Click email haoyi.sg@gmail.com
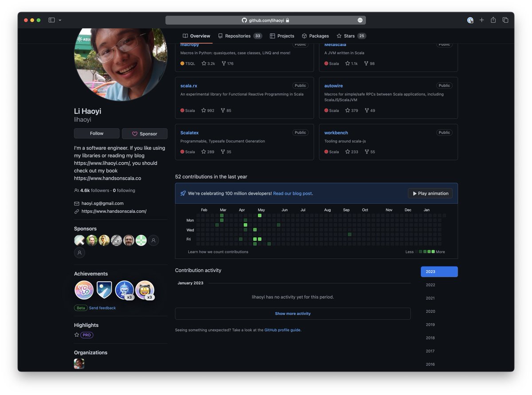The height and width of the screenshot is (395, 532). coord(102,203)
